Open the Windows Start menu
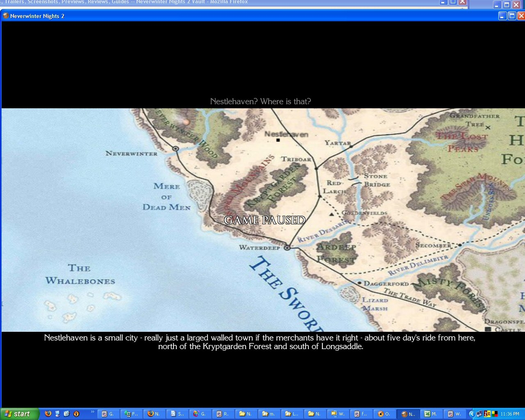 pos(19,414)
